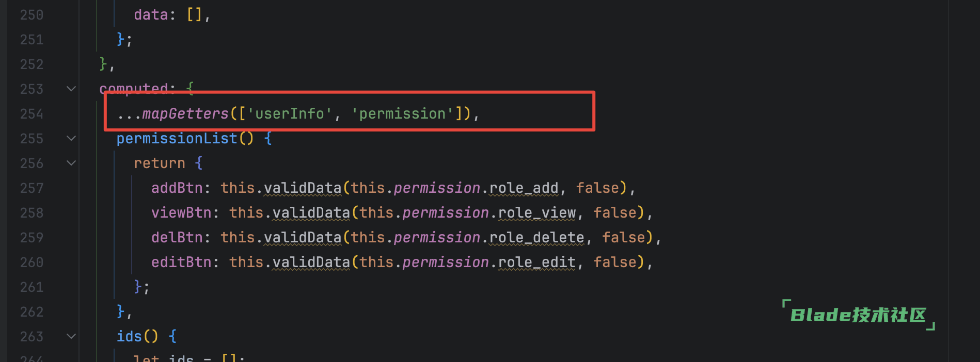The image size is (980, 362).
Task: Click line number 257 in gutter
Action: [31, 188]
